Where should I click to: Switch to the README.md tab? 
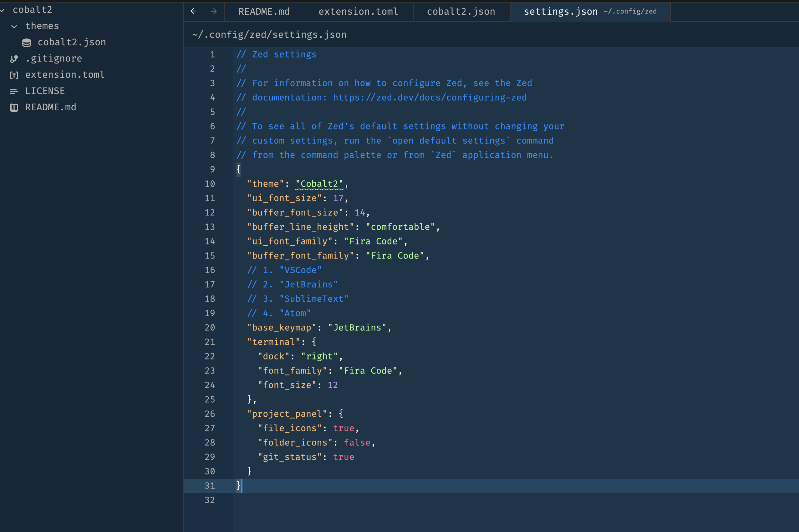pyautogui.click(x=264, y=12)
